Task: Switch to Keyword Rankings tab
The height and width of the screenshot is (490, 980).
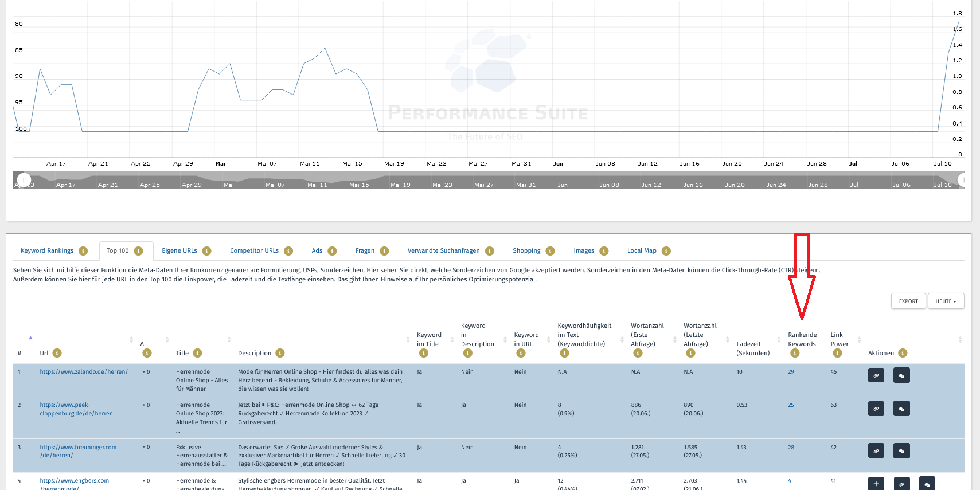Action: (x=47, y=251)
